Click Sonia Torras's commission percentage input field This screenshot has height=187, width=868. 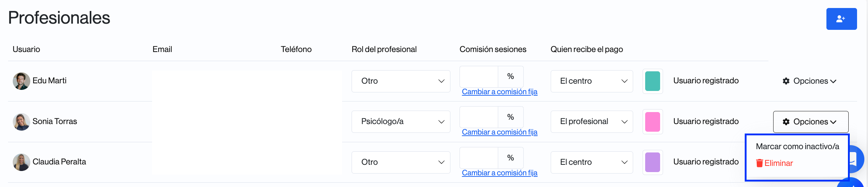478,117
